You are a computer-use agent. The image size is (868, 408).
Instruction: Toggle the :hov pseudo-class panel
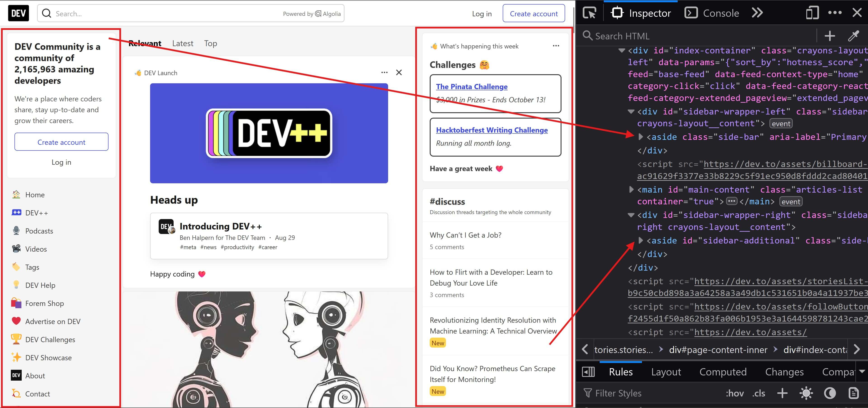pos(735,393)
